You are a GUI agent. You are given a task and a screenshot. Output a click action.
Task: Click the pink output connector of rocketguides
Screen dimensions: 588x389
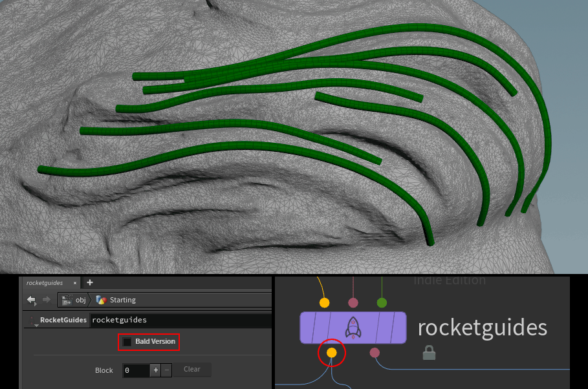point(375,353)
